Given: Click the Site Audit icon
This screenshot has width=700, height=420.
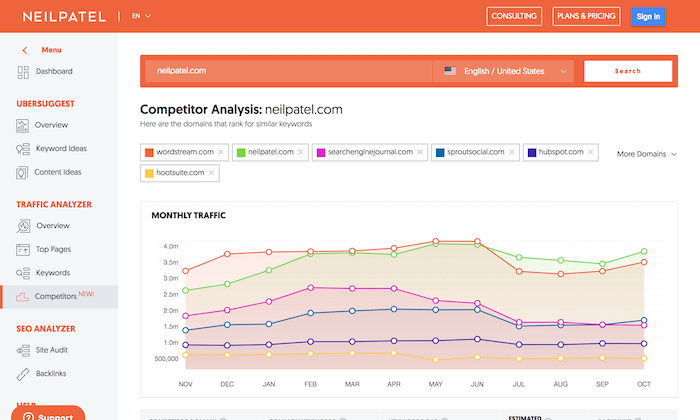Looking at the screenshot, I should tap(23, 349).
